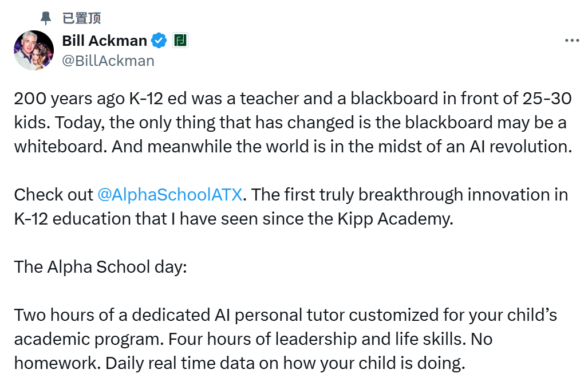
Task: Click the line starting "Two hours of a dedicated"
Action: pos(285,315)
